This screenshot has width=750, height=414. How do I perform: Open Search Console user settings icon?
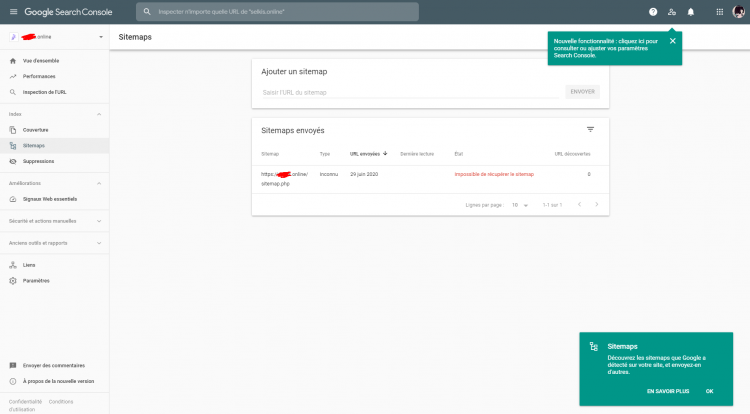[x=671, y=12]
